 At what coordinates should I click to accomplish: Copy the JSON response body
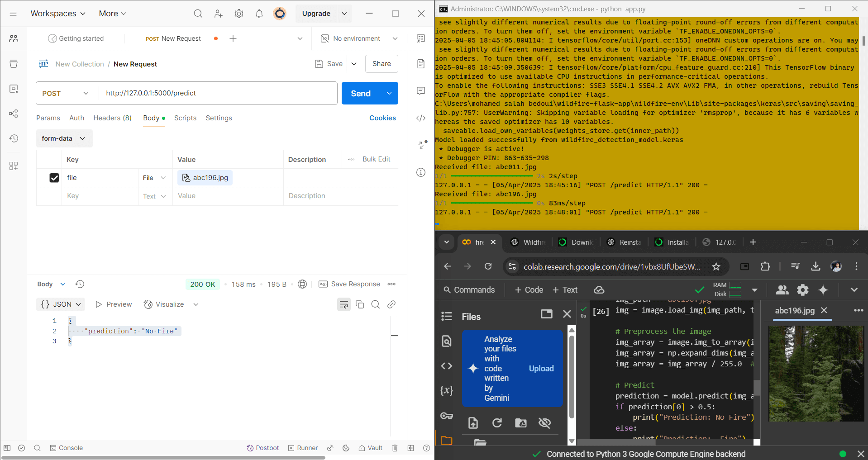click(360, 304)
